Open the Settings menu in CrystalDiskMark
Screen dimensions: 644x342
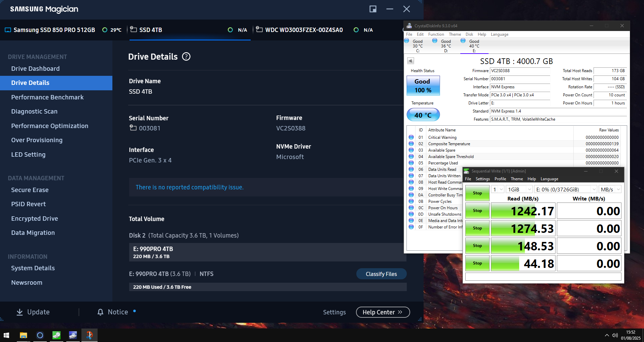point(483,179)
